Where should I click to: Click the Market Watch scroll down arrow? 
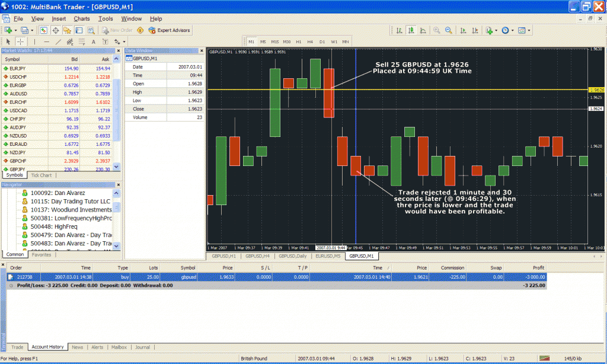click(x=116, y=167)
